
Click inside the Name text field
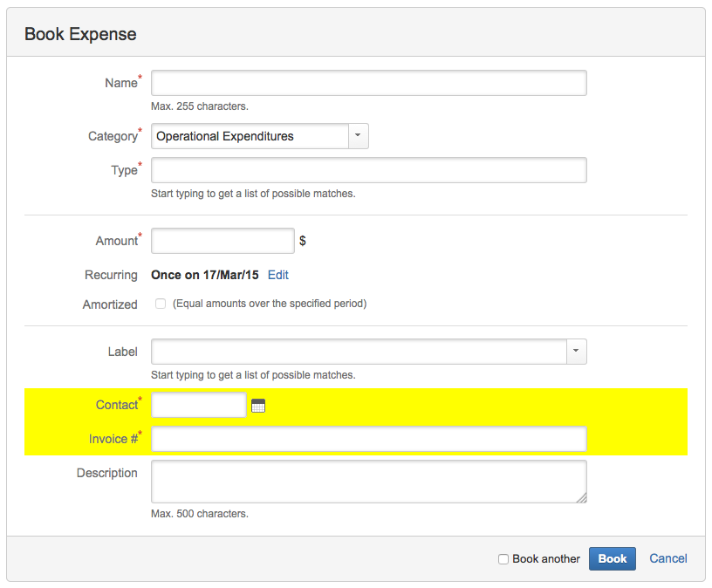368,83
